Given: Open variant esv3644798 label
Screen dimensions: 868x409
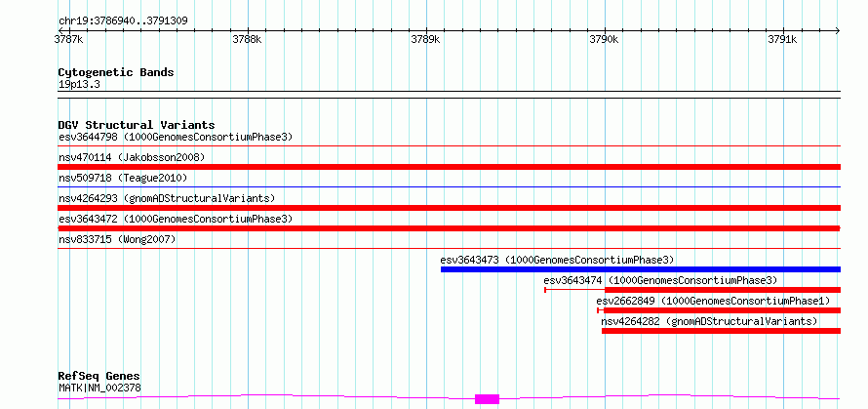Looking at the screenshot, I should coord(176,137).
